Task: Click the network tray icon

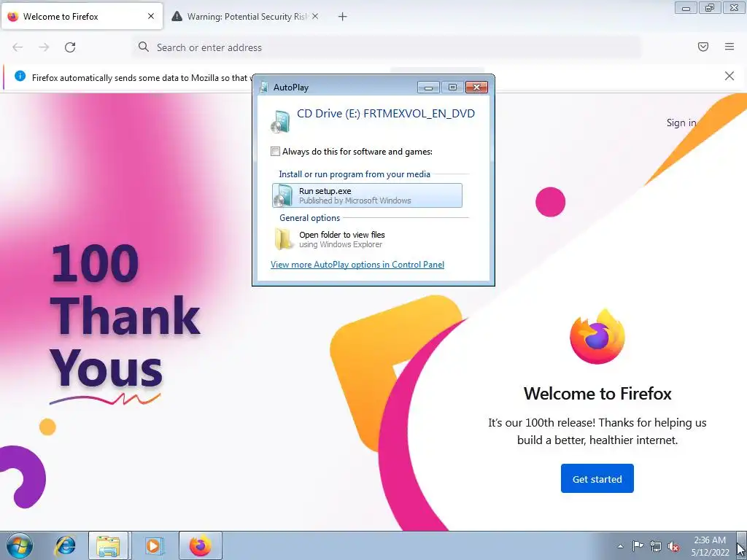Action: click(656, 546)
